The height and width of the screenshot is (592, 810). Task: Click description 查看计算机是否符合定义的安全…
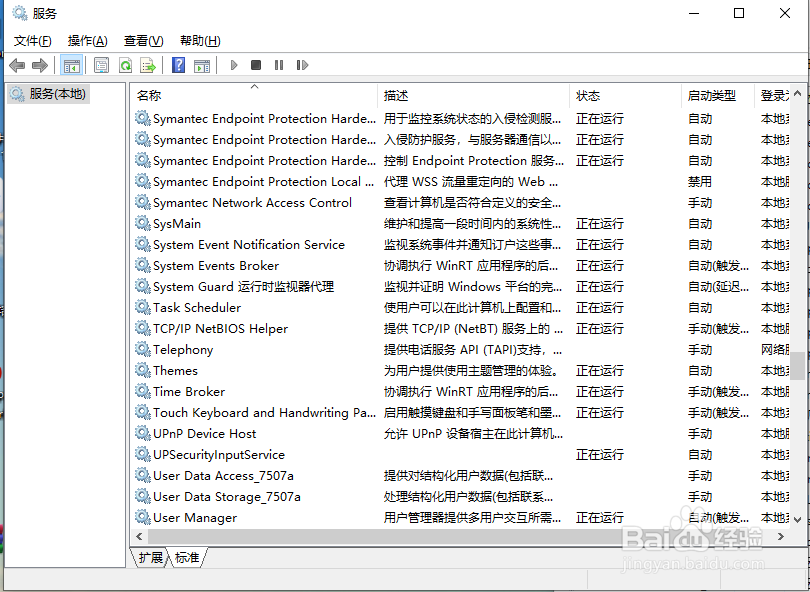tap(472, 202)
